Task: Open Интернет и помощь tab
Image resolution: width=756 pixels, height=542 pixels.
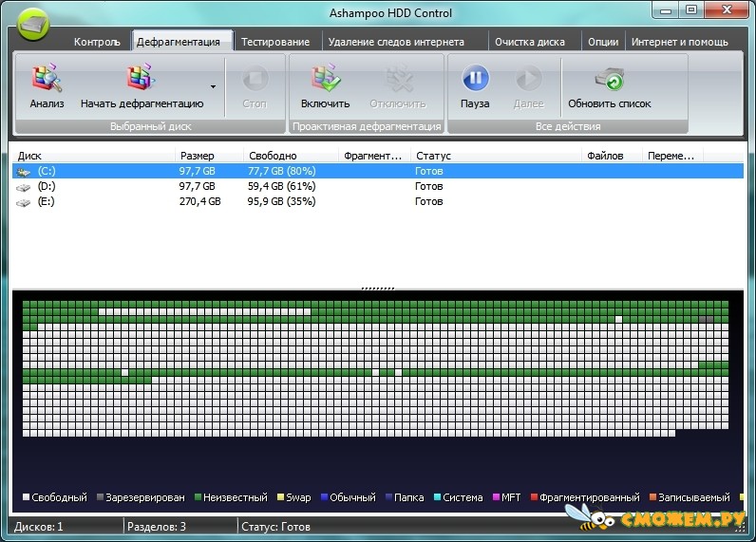Action: [x=680, y=42]
